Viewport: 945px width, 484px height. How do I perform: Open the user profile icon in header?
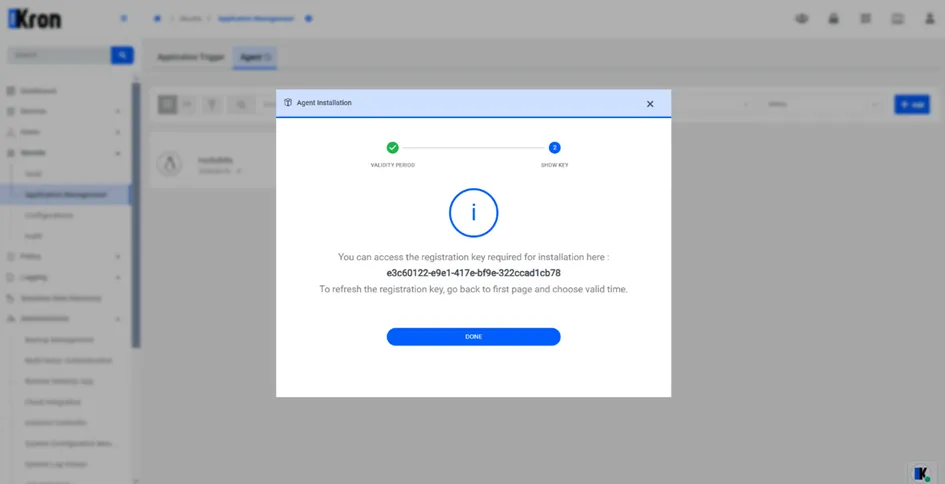(x=930, y=19)
